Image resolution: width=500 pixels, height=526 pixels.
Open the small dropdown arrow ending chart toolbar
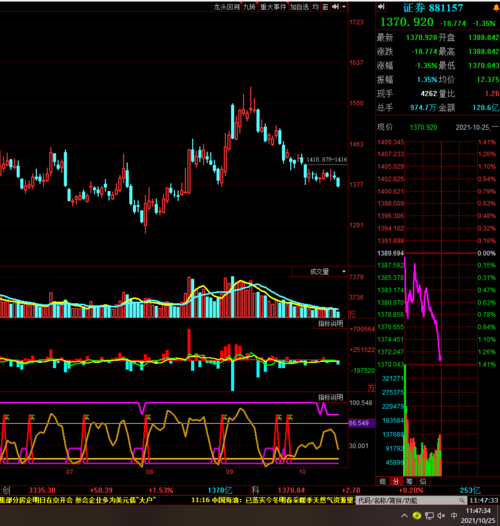344,7
